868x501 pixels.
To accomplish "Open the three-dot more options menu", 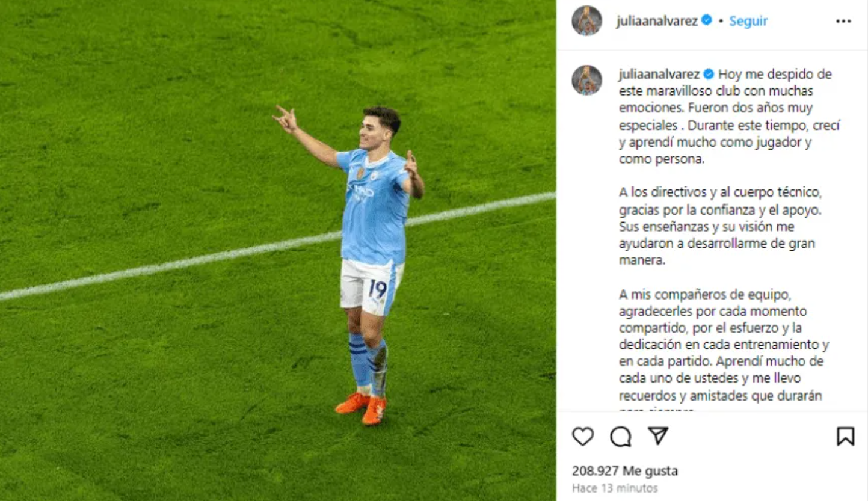I will coord(843,21).
